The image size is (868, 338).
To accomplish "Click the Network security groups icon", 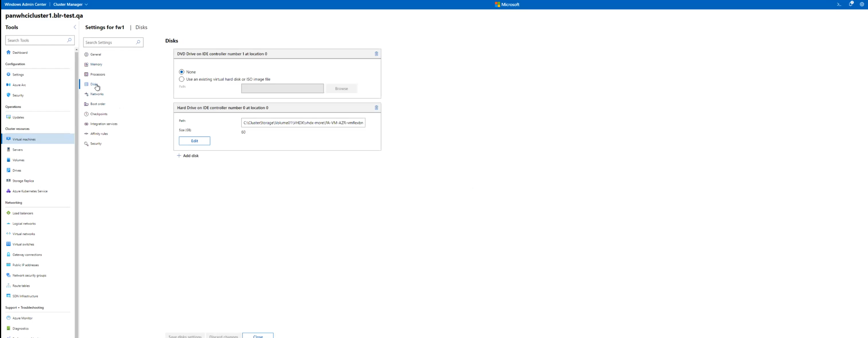I will [x=8, y=275].
